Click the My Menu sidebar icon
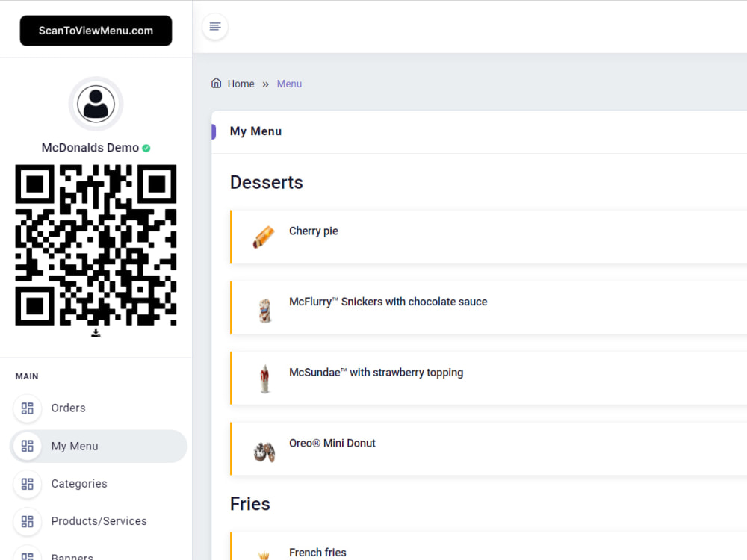747x560 pixels. [27, 447]
